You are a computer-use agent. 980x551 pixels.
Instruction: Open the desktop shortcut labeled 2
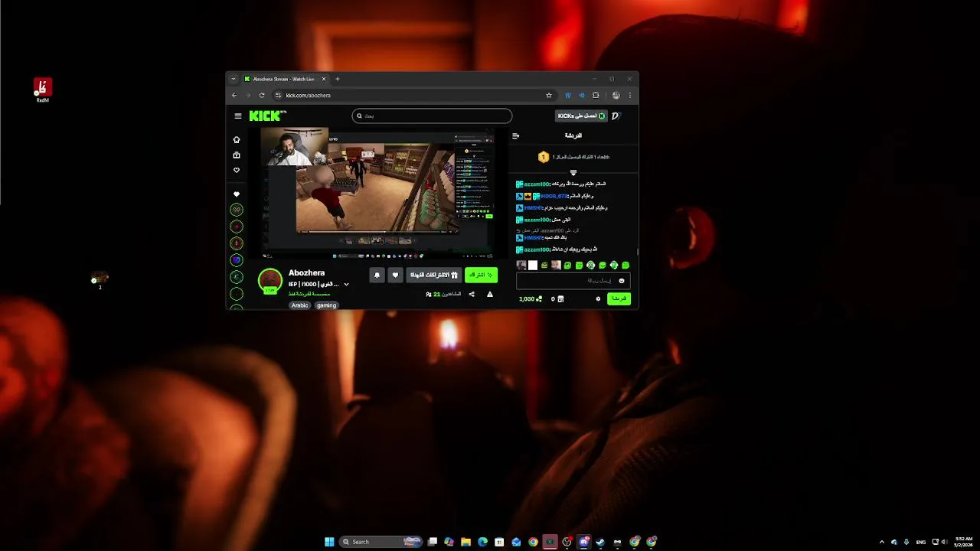coord(100,279)
